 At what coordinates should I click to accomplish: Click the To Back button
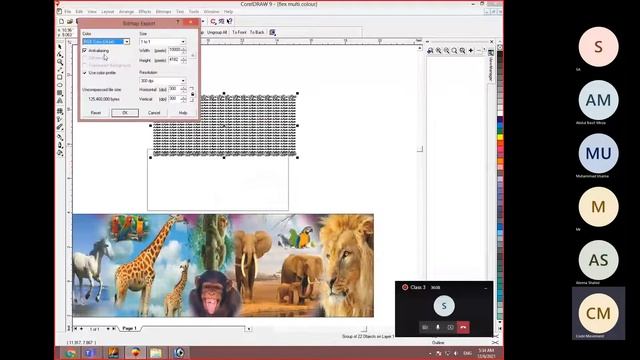257,32
